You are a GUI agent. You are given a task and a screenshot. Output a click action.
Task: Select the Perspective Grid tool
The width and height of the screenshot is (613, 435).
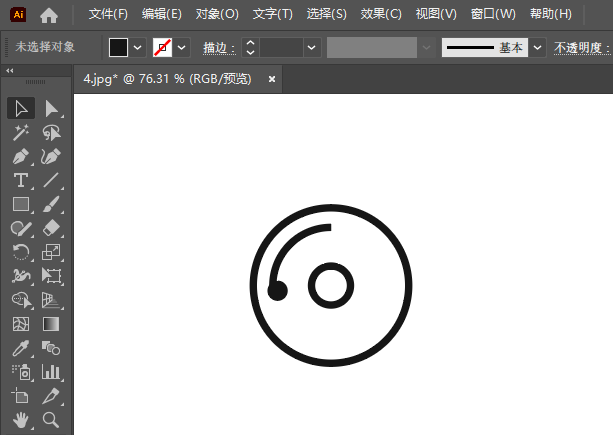point(51,300)
